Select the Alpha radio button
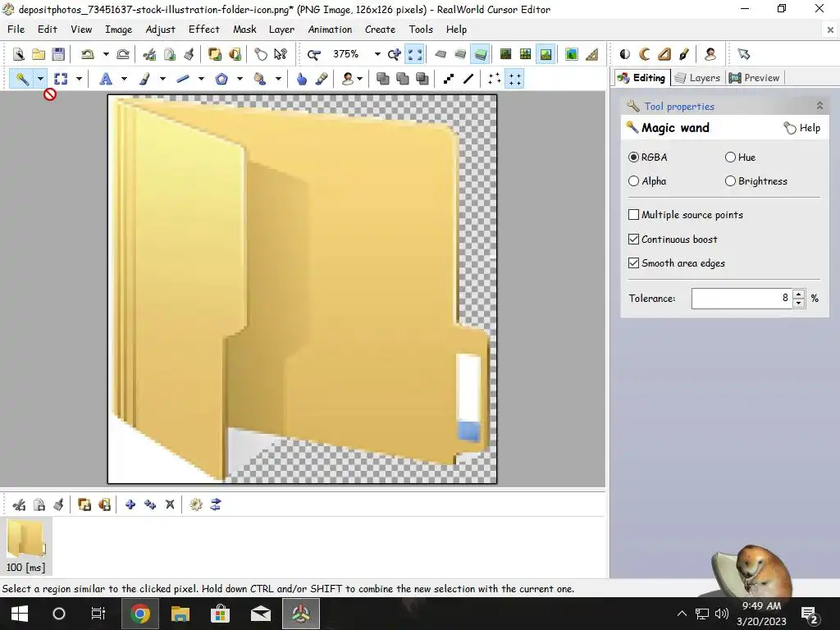Viewport: 840px width, 630px height. [x=634, y=181]
